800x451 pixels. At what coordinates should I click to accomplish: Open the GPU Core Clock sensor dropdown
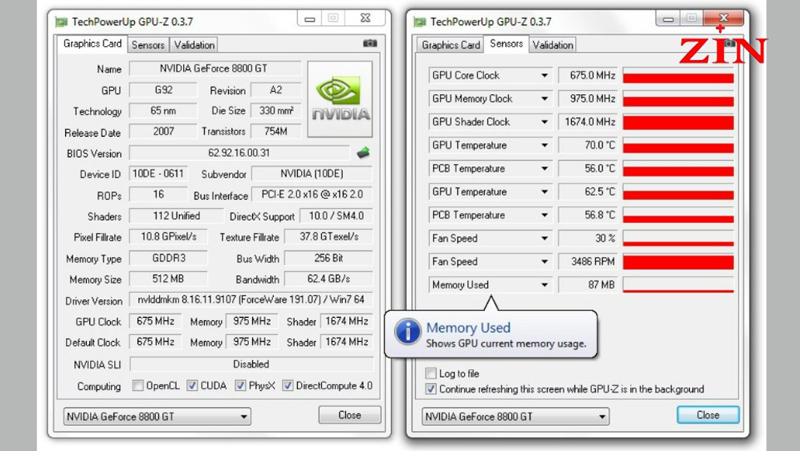click(544, 76)
